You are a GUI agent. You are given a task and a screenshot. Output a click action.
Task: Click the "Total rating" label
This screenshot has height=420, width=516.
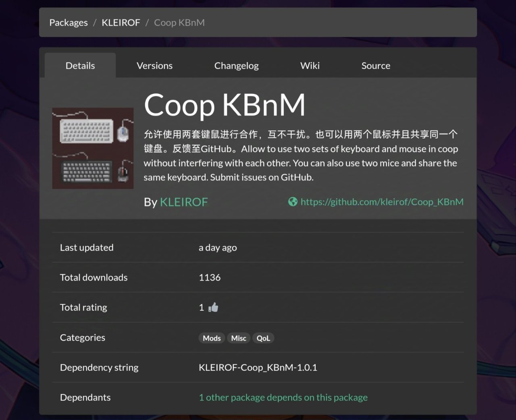click(83, 308)
